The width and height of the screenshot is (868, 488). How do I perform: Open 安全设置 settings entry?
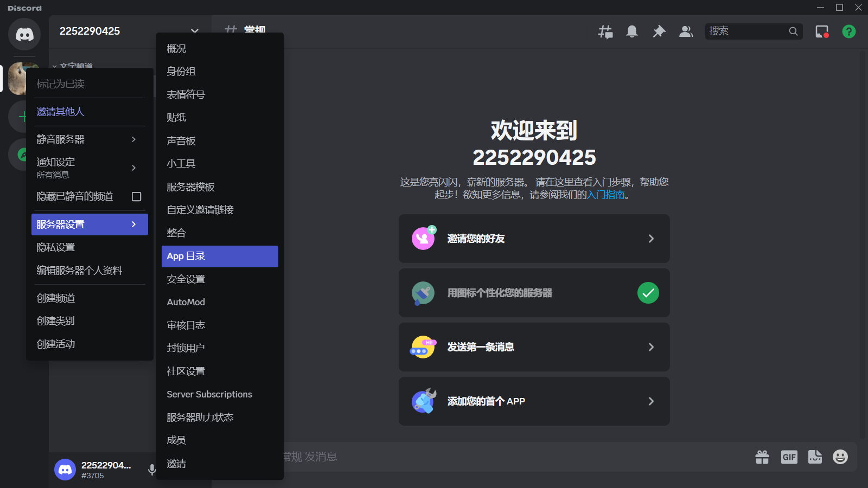pos(220,279)
